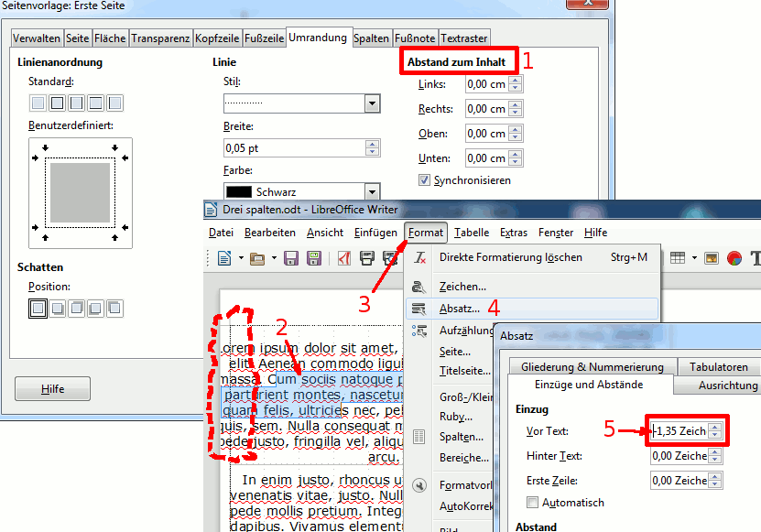Viewport: 761px width, 532px height.
Task: Open the Extras menu
Action: pos(514,233)
